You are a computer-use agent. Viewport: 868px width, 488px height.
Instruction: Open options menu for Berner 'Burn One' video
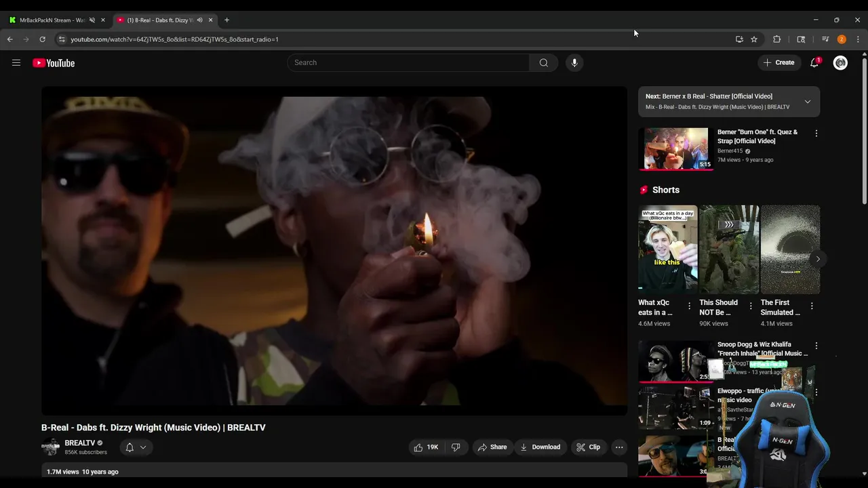[x=816, y=134]
